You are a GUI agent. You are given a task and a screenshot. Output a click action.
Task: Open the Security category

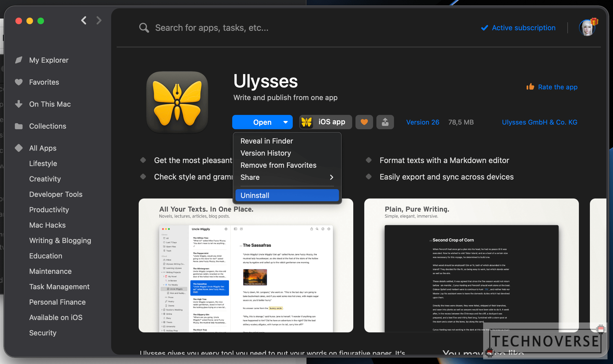(x=43, y=333)
